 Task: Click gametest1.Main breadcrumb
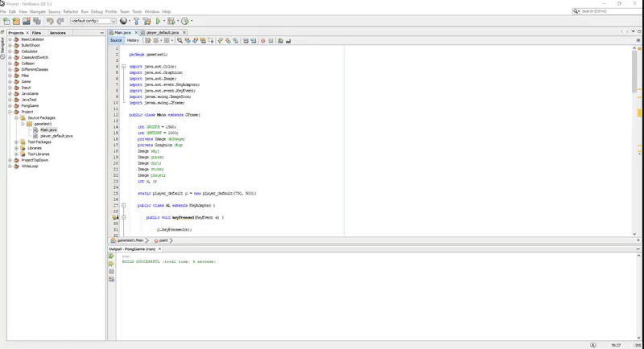[130, 240]
